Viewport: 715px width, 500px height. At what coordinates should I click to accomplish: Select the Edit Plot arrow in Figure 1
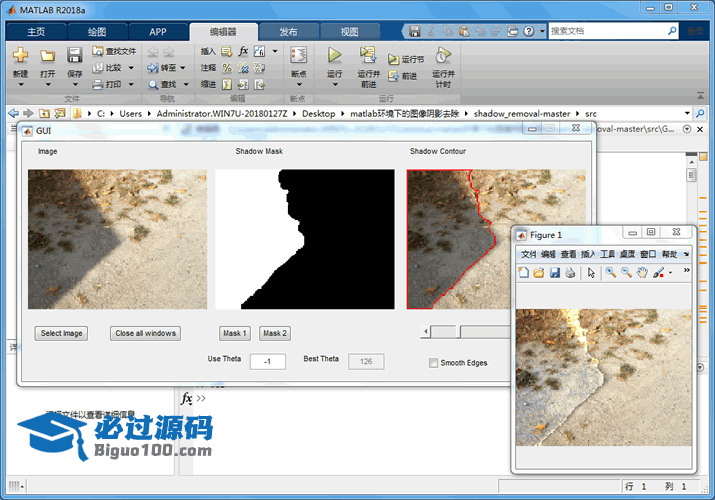pyautogui.click(x=591, y=273)
